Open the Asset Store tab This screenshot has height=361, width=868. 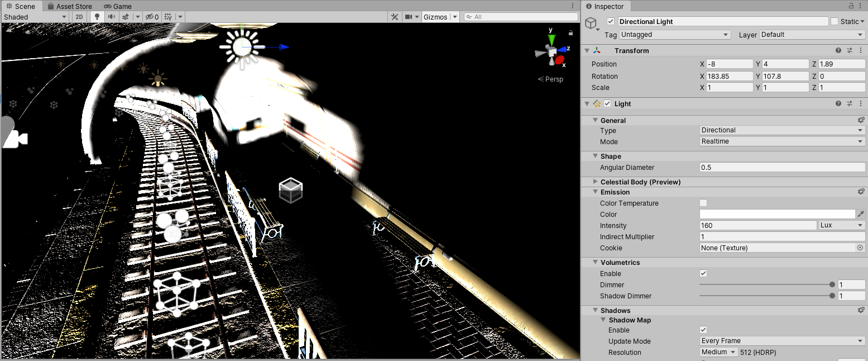(70, 6)
